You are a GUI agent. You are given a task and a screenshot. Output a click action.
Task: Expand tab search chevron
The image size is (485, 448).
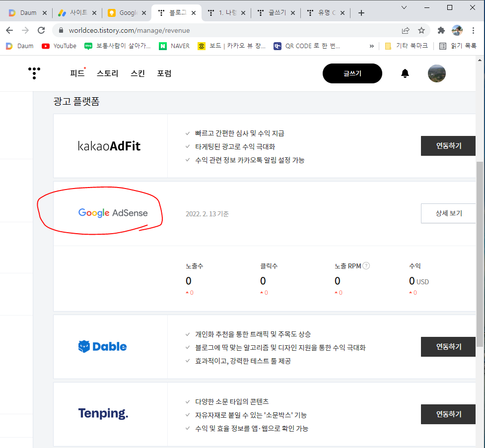point(404,7)
